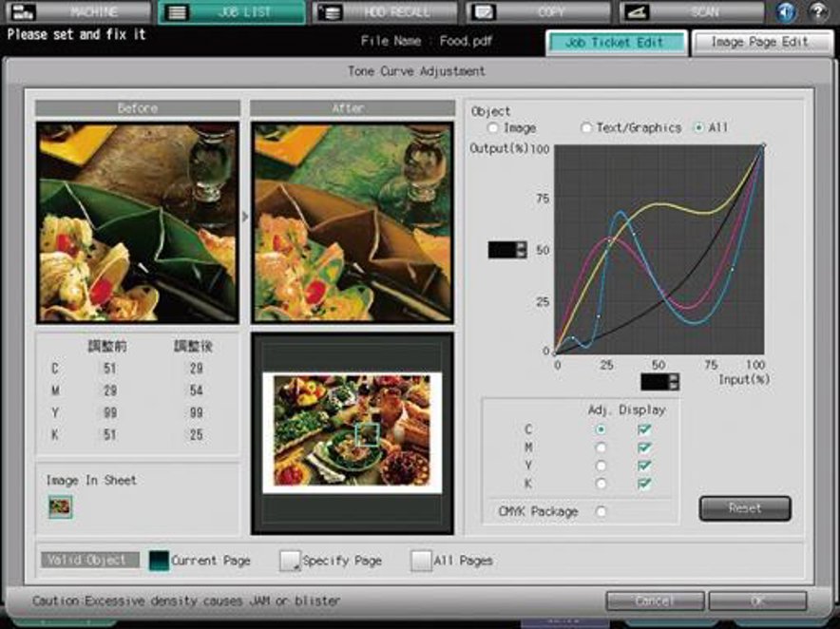The image size is (840, 629).
Task: Choose the All Pages option
Action: click(x=421, y=561)
